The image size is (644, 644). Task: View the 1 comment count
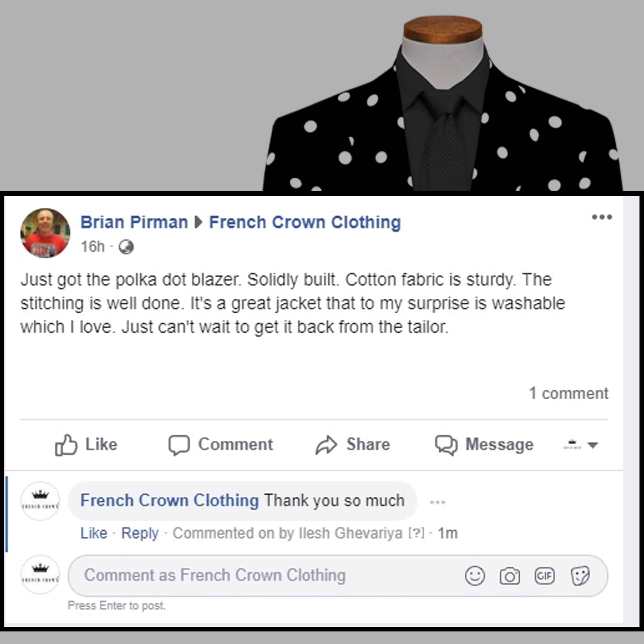click(x=569, y=393)
